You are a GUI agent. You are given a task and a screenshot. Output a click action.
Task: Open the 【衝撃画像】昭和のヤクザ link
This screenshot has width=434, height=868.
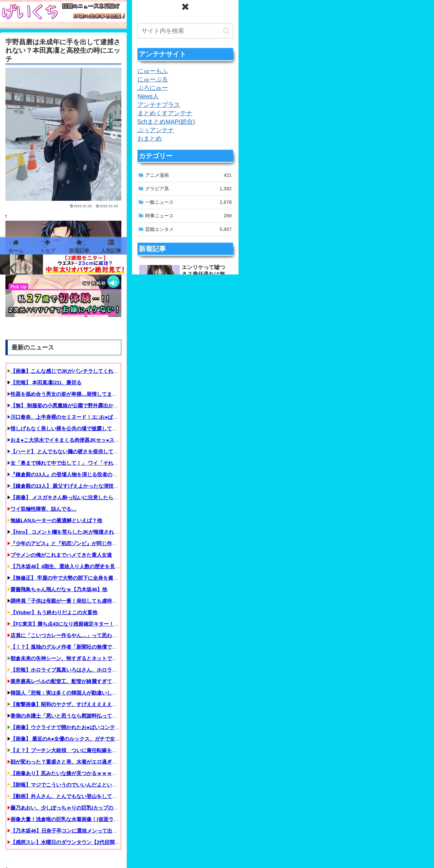click(x=64, y=704)
